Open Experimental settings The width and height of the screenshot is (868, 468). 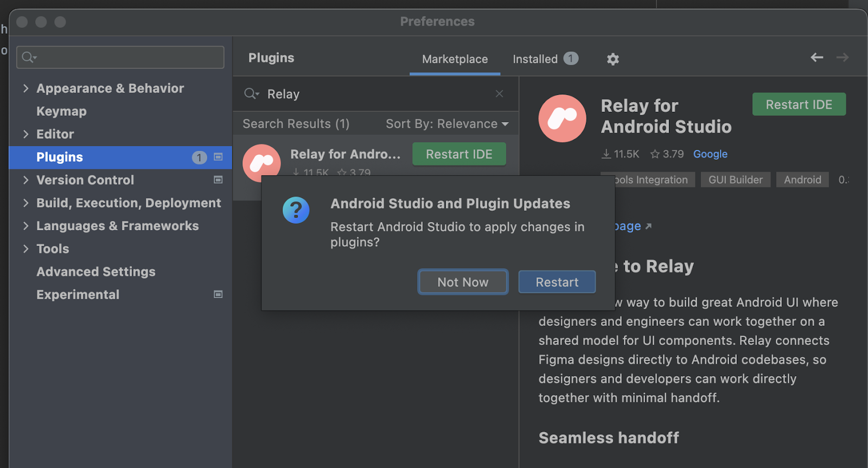pyautogui.click(x=120, y=294)
